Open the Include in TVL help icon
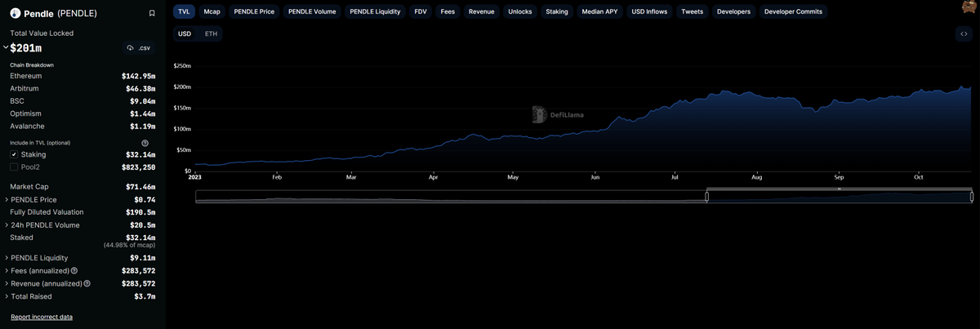Image resolution: width=980 pixels, height=329 pixels. pyautogui.click(x=145, y=143)
